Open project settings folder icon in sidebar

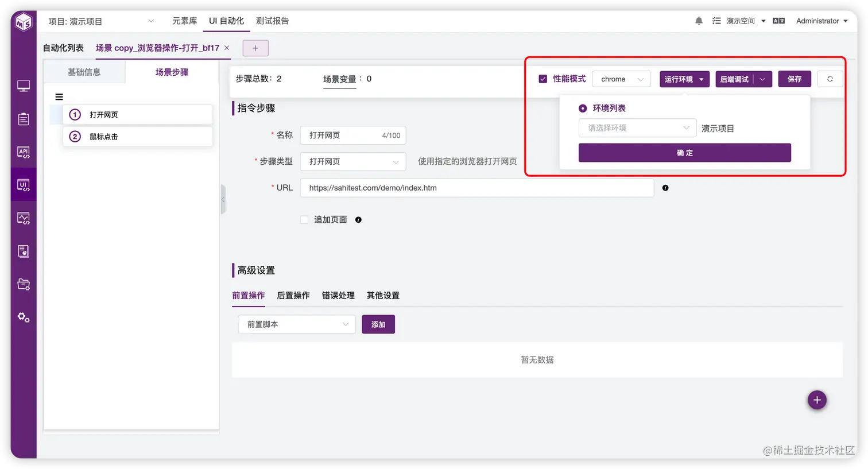click(x=23, y=284)
